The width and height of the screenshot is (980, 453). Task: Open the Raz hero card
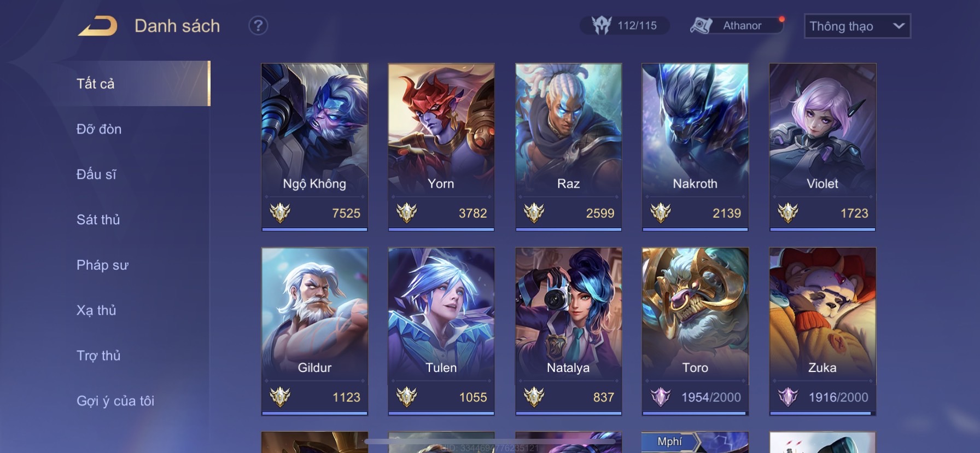pyautogui.click(x=568, y=147)
